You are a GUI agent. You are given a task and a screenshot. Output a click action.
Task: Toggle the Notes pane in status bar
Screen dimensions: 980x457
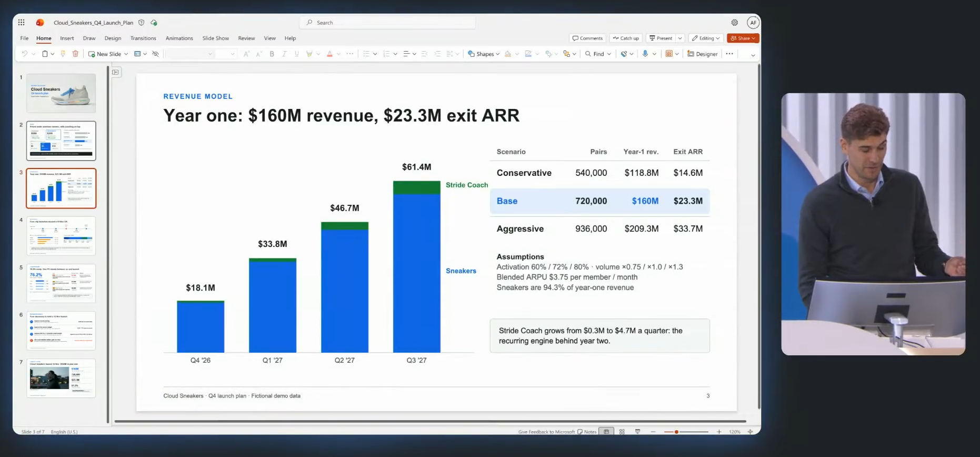tap(587, 432)
